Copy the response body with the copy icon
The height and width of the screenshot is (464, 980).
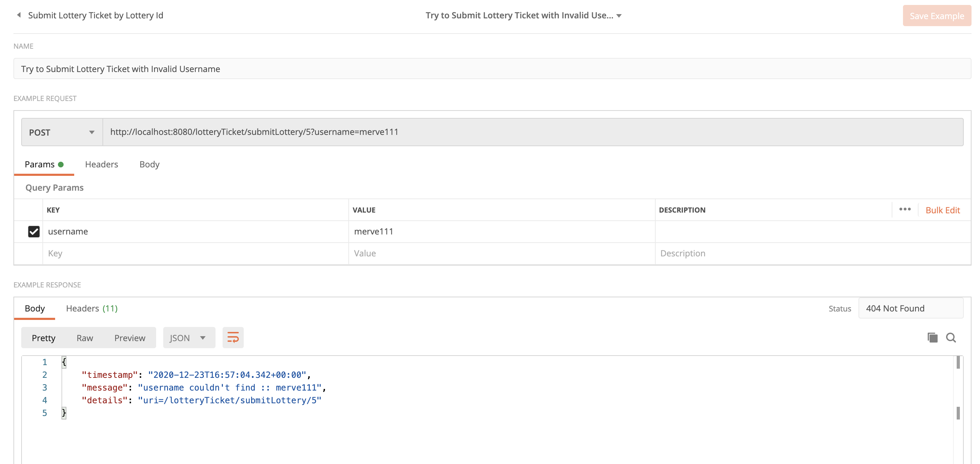[x=932, y=338]
